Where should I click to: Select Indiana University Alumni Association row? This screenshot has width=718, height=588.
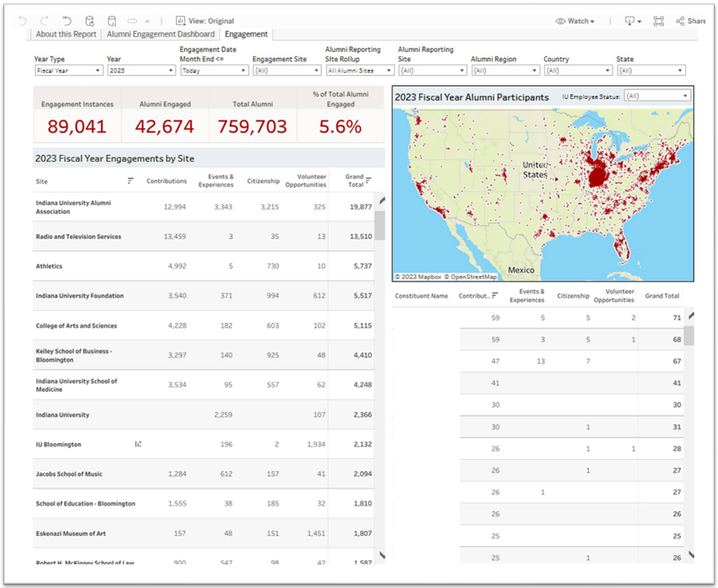coord(203,207)
